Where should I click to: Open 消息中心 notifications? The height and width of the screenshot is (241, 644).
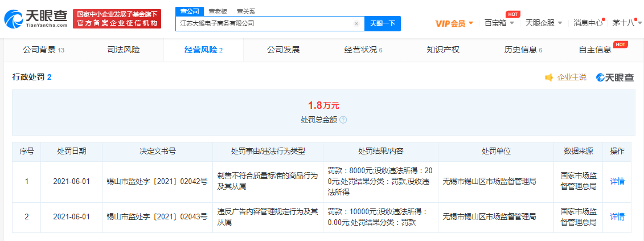tap(588, 23)
